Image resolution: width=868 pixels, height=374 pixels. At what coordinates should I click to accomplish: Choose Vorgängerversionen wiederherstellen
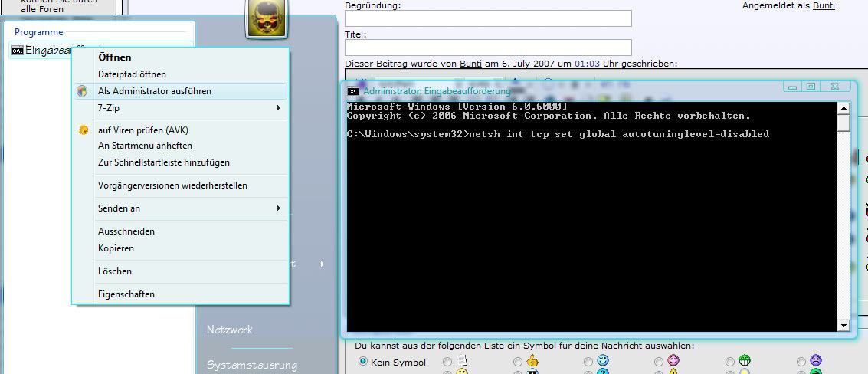coord(172,185)
